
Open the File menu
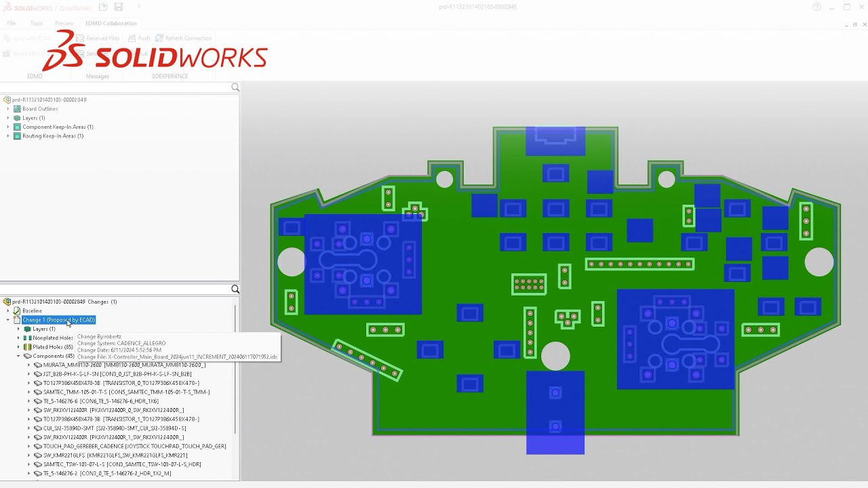[12, 23]
